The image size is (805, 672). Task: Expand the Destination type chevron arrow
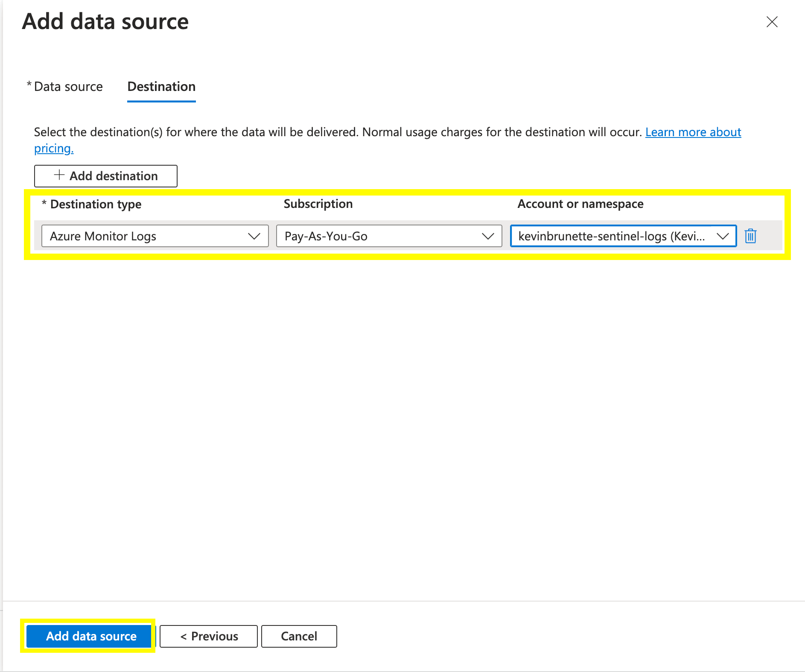tap(254, 236)
